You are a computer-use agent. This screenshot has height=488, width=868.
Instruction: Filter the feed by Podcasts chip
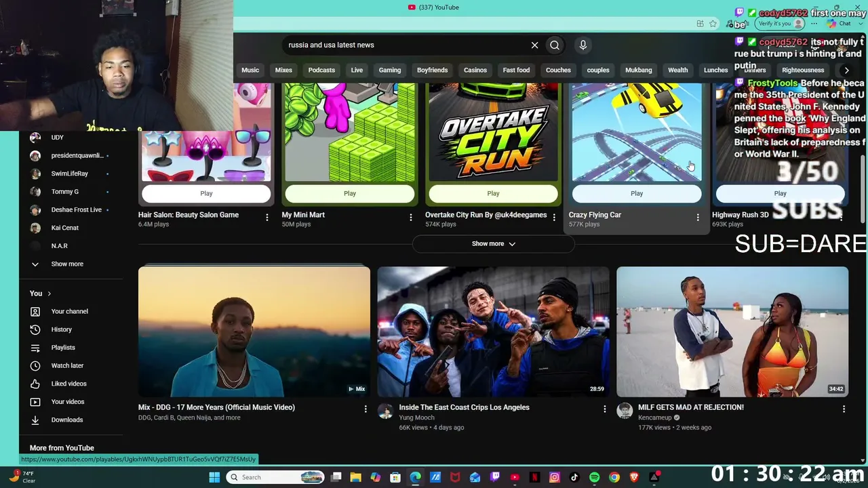coord(321,70)
